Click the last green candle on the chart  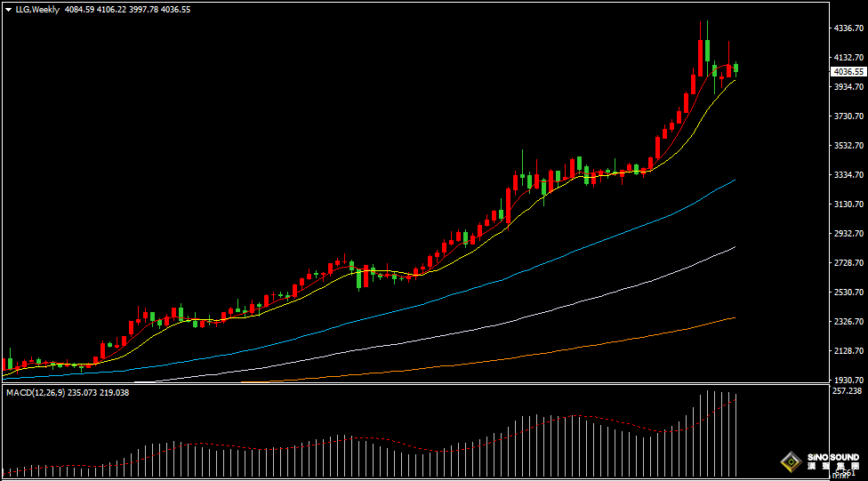735,68
